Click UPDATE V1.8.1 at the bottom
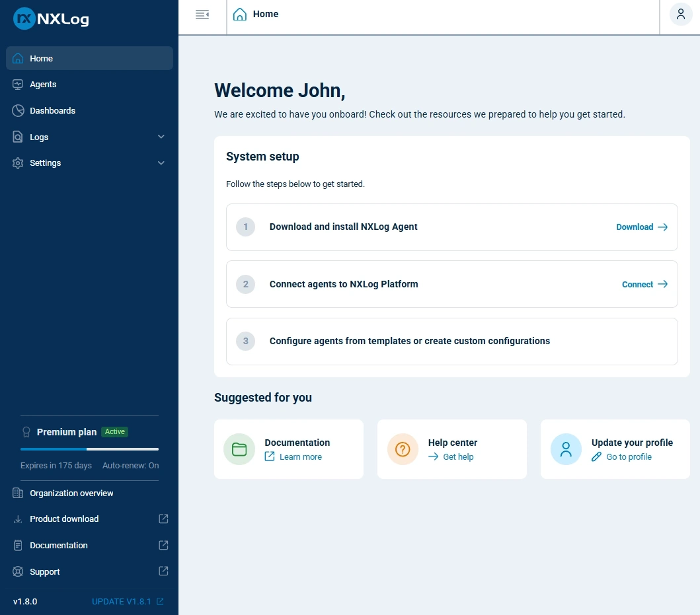This screenshot has height=615, width=700. 122,601
